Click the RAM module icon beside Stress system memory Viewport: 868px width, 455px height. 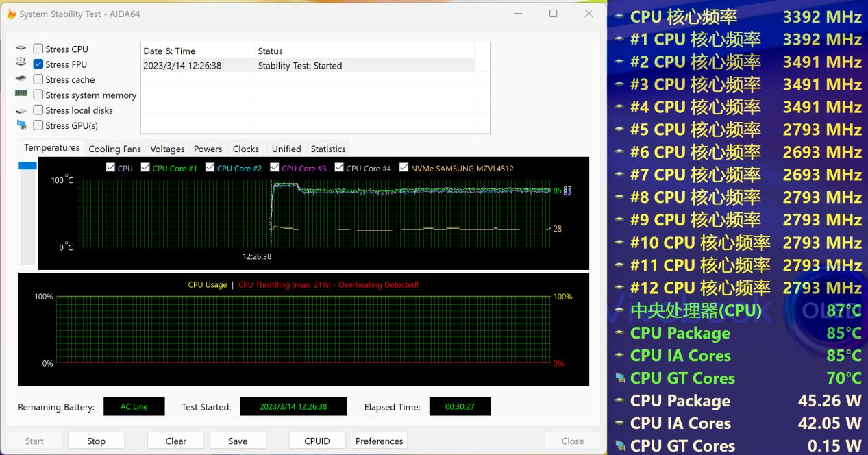21,95
